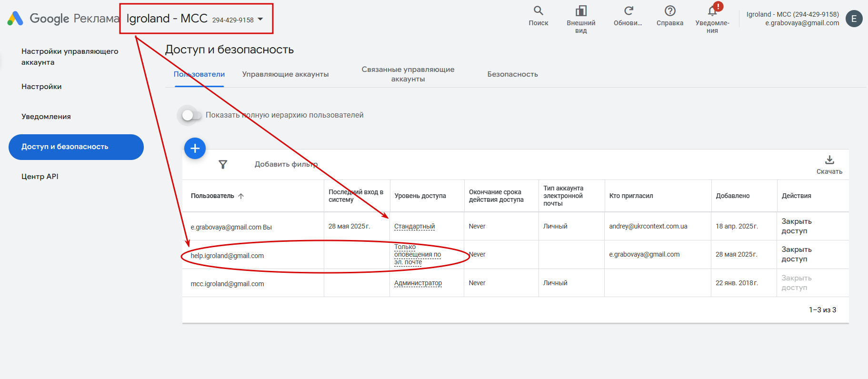This screenshot has width=868, height=379.
Task: Select user mcc.igroland@gmail.com in table
Action: tap(227, 284)
